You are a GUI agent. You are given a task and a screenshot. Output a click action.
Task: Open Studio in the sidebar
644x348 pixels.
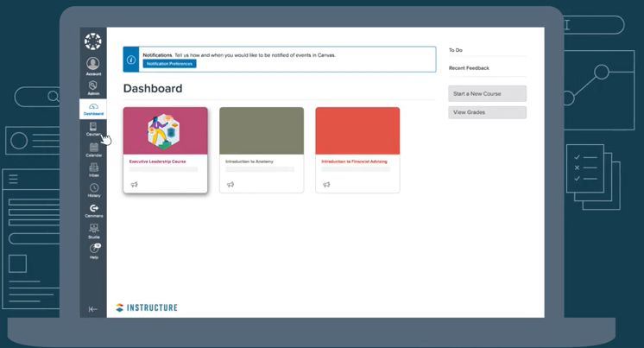tap(93, 231)
